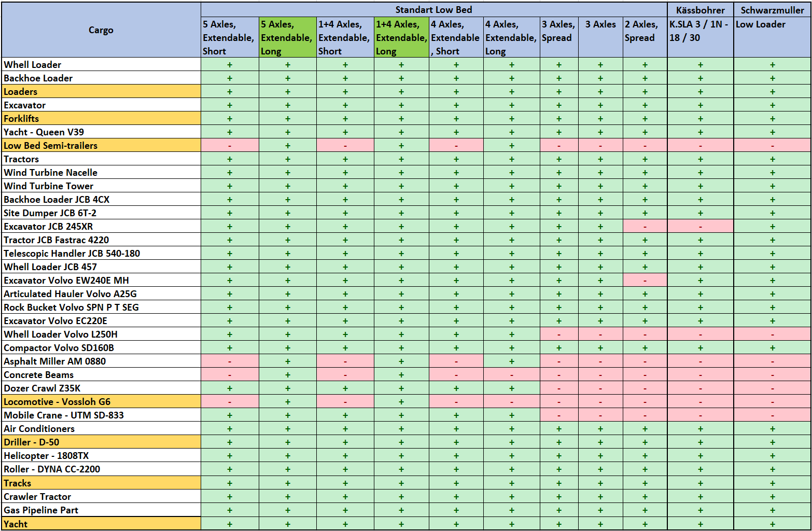Click the "Air Conditioners" cargo cell
The height and width of the screenshot is (531, 812).
coord(101,429)
